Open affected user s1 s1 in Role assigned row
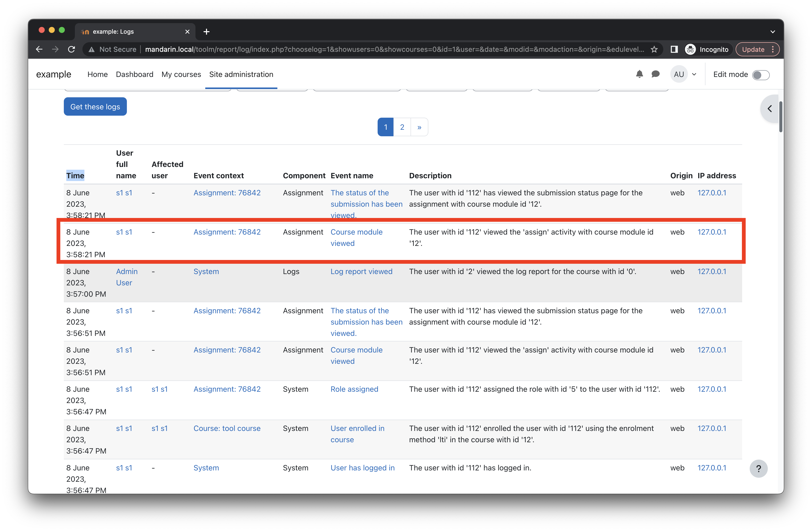This screenshot has height=531, width=812. click(x=159, y=389)
